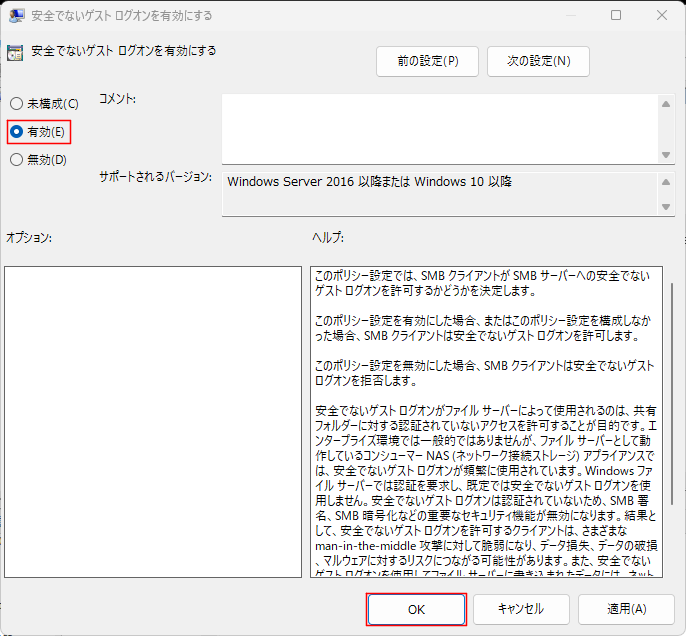Maximize the policy dialog window

click(616, 15)
